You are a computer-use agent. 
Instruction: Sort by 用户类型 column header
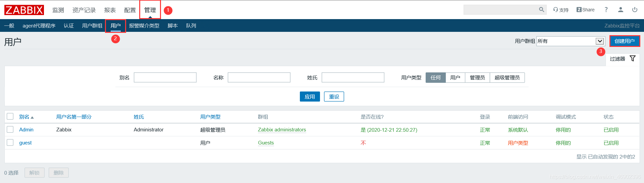(210, 117)
